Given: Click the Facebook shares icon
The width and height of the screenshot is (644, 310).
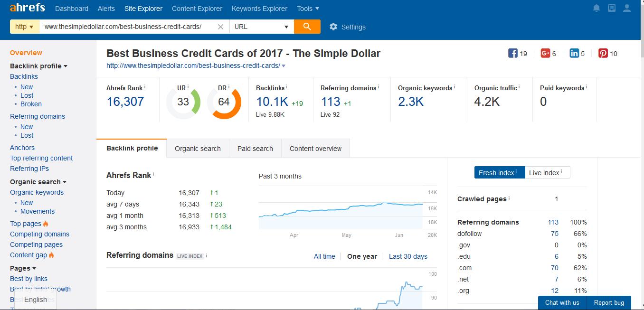Looking at the screenshot, I should pyautogui.click(x=513, y=53).
